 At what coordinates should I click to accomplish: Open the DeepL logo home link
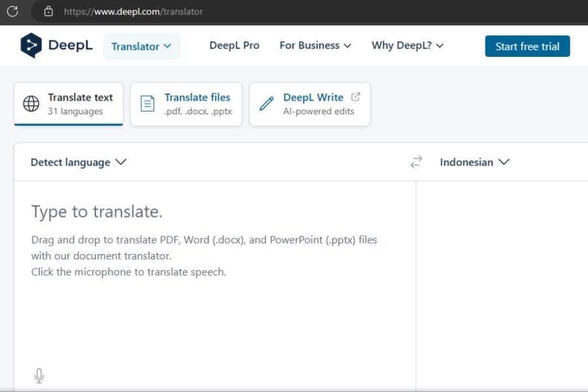56,45
